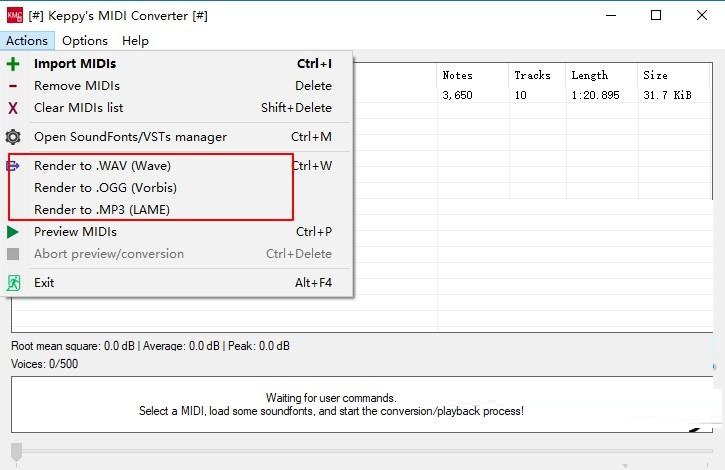Click the Length column header
Screen dimensions: 725x470
(x=602, y=75)
